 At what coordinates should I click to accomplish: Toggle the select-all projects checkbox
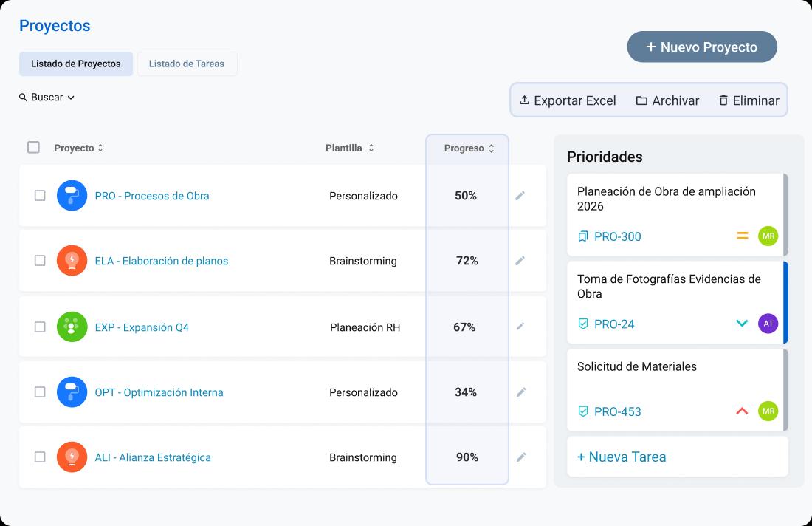(33, 147)
